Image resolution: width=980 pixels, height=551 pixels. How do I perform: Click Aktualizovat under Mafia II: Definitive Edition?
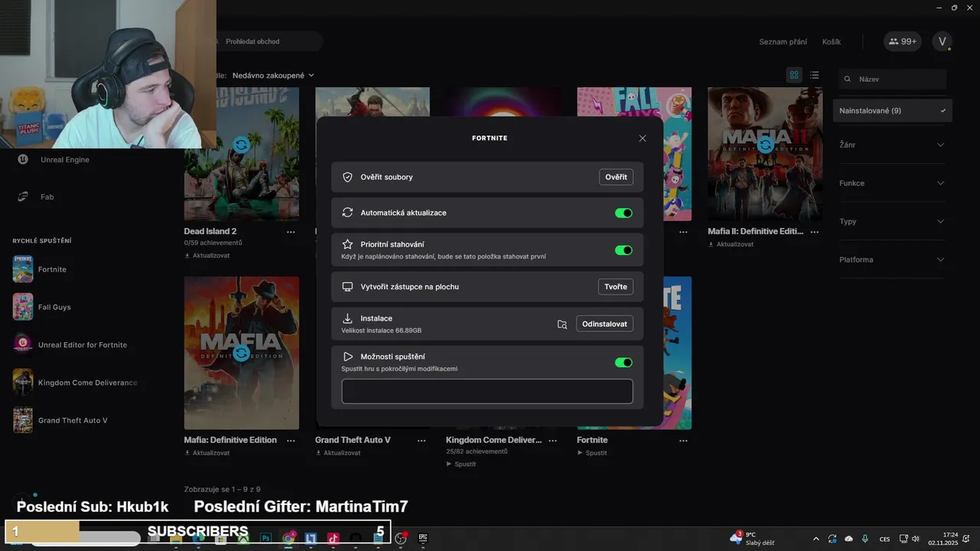click(730, 244)
